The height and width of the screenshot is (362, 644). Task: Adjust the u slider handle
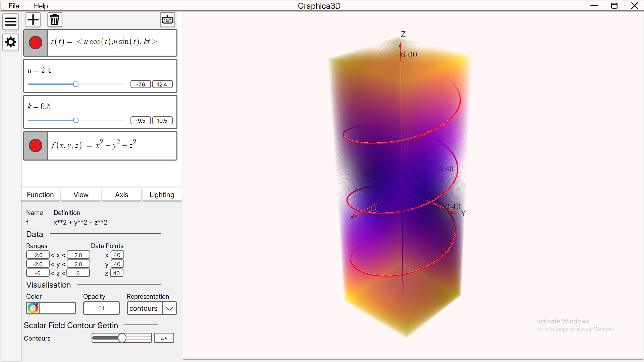pyautogui.click(x=76, y=84)
